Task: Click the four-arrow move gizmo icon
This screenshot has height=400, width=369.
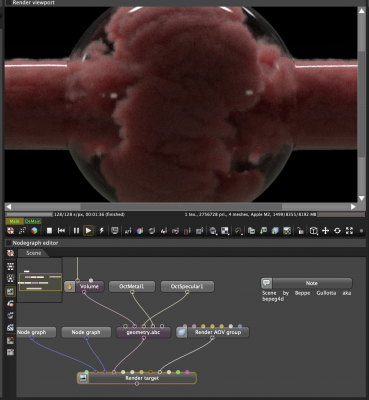Action: tap(325, 231)
